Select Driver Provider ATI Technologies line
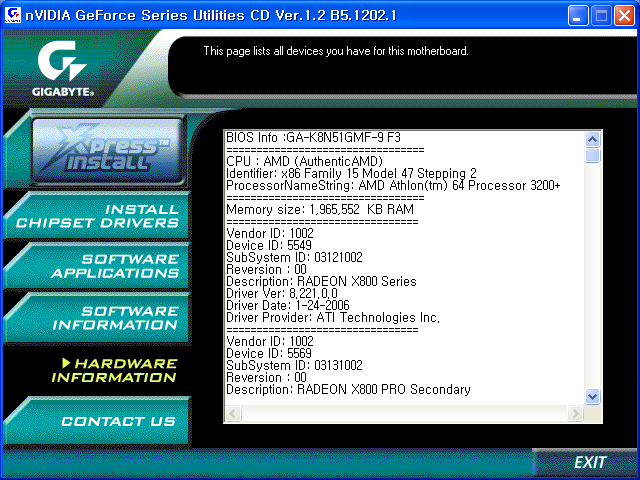This screenshot has width=640, height=480. [333, 318]
